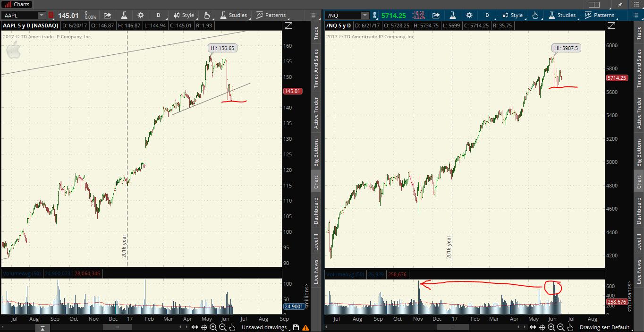The image size is (644, 332).
Task: Click the Hi: 156.65 price bubble
Action: (x=222, y=48)
